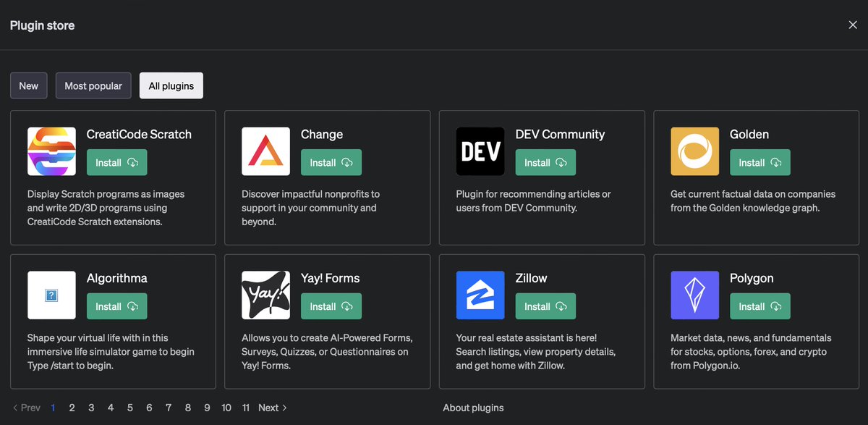Click the CreatiCode Scratch plugin logo
Screen dimensions: 868x425
point(51,151)
